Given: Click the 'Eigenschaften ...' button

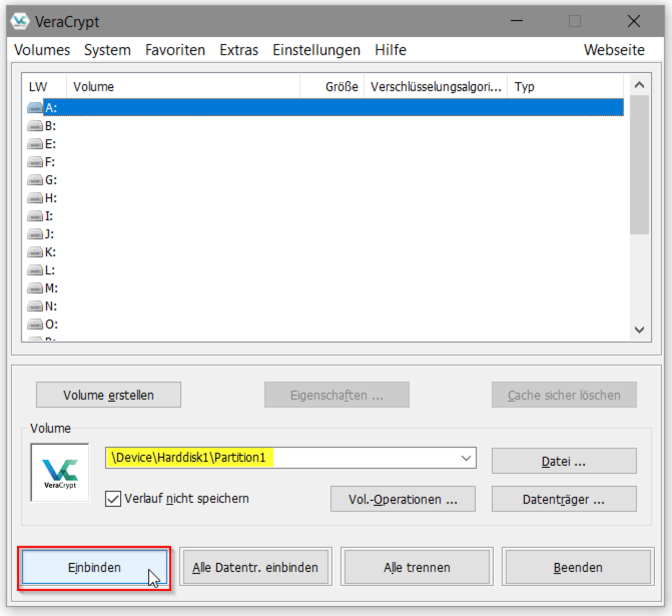Looking at the screenshot, I should click(x=336, y=395).
